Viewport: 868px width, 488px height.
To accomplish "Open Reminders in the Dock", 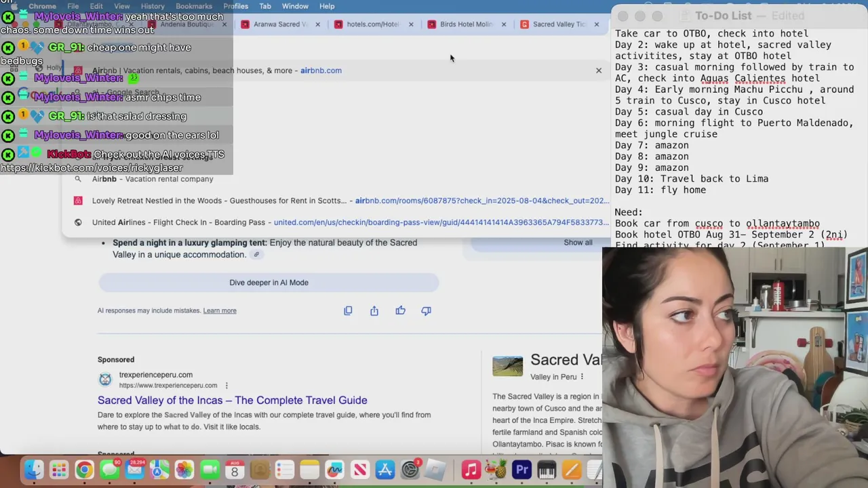I will coord(285,470).
